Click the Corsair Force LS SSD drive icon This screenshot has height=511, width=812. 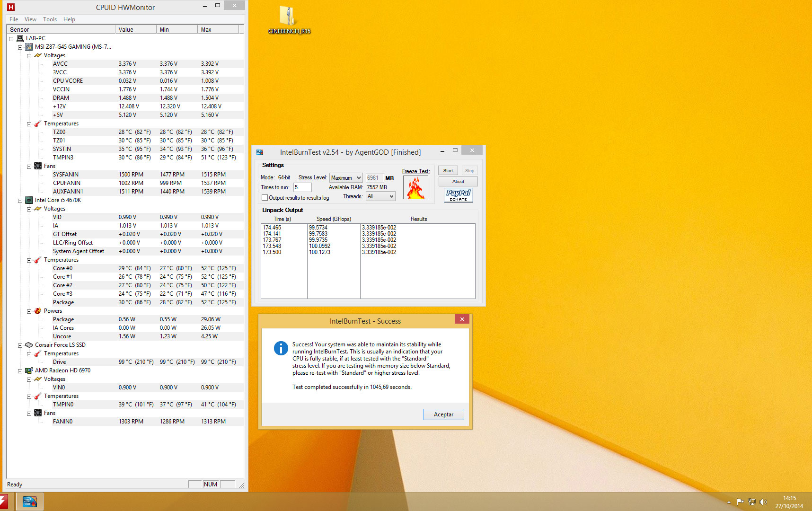tap(29, 345)
